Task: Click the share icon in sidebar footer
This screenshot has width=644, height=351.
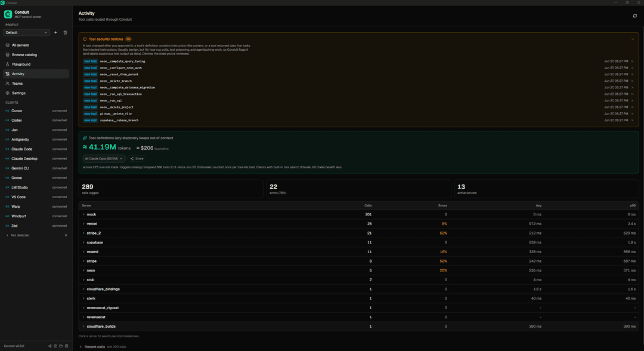Action: pyautogui.click(x=50, y=346)
